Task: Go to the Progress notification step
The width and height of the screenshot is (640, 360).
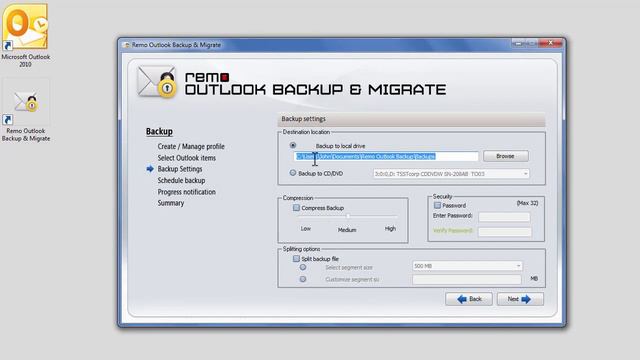Action: coord(187,192)
